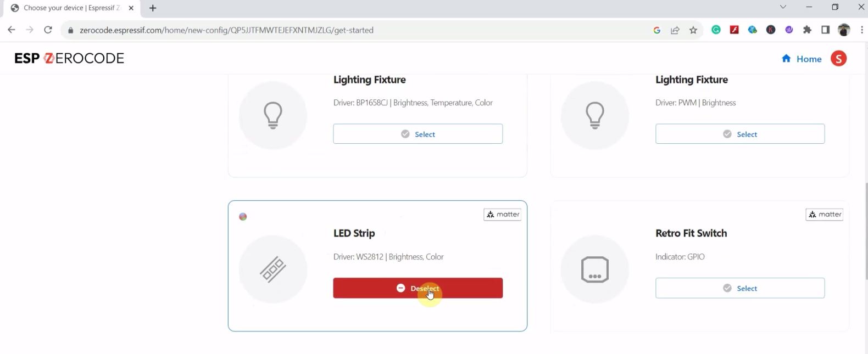Open the browser extensions puzzle icon

807,30
